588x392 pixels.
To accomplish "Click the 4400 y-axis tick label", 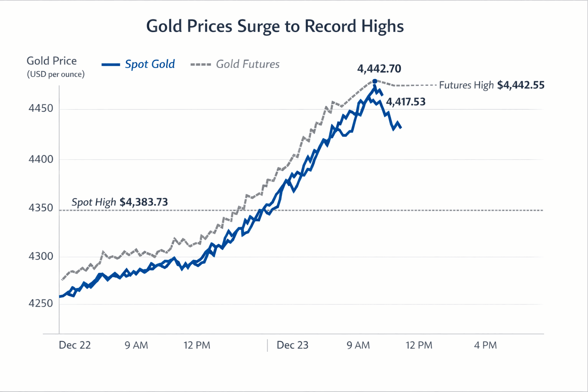I will [41, 159].
